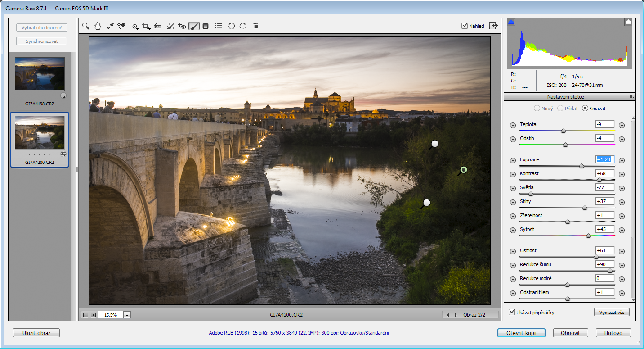Choose the Graduated Filter tool
This screenshot has height=349, width=644.
pyautogui.click(x=206, y=26)
